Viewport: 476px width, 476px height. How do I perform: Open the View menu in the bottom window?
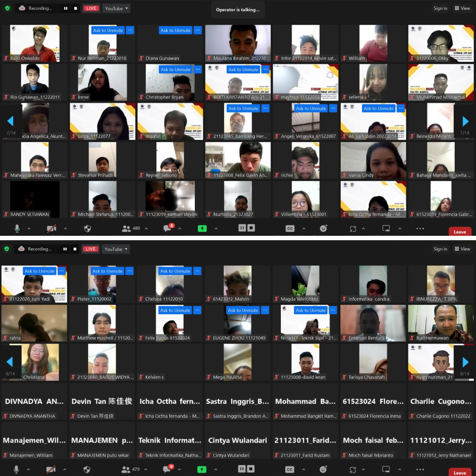point(462,249)
